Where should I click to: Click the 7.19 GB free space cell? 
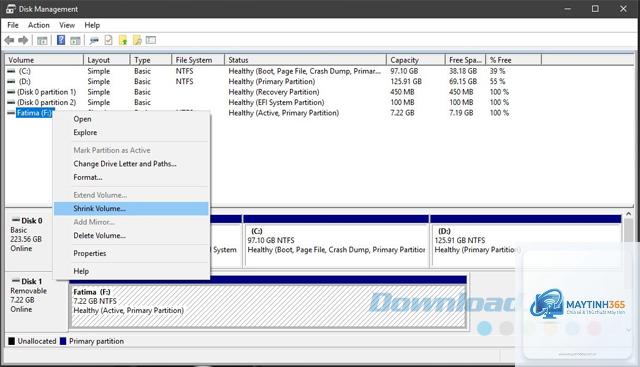(461, 113)
